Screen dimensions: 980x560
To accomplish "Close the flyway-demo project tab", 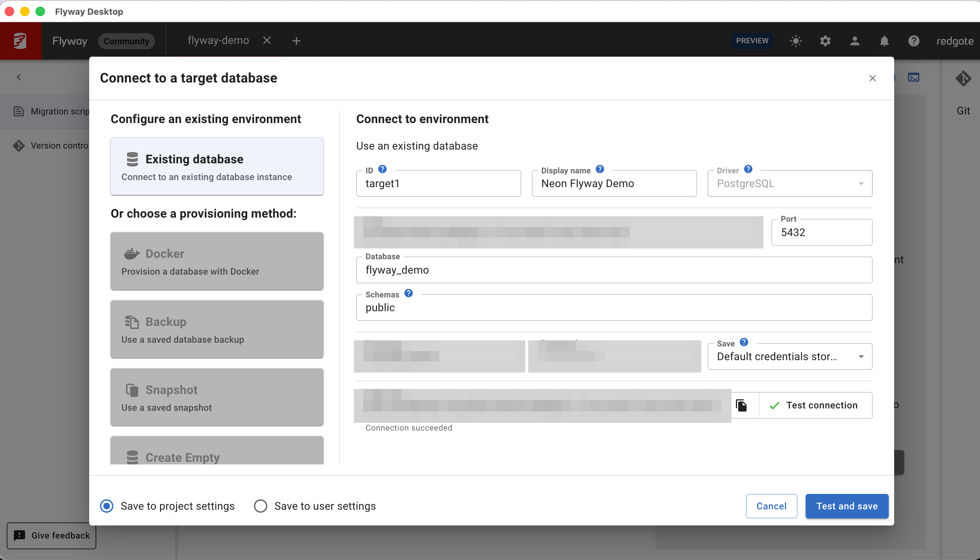I will pyautogui.click(x=267, y=40).
